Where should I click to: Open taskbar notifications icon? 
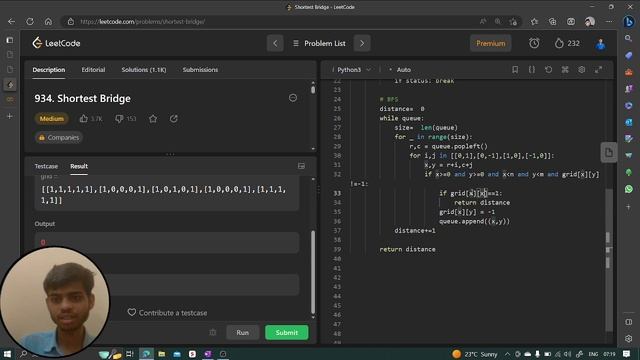coord(627,354)
